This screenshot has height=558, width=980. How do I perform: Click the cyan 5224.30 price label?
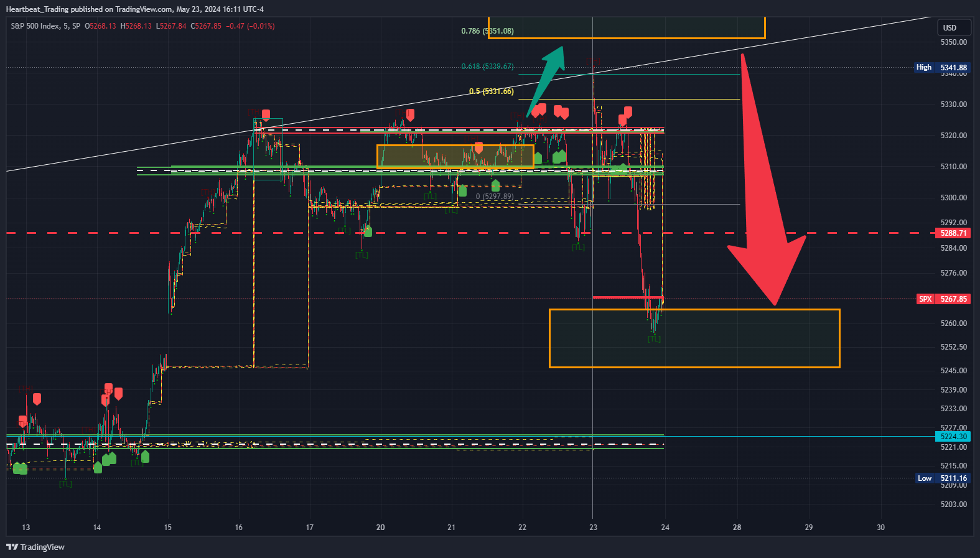coord(953,437)
